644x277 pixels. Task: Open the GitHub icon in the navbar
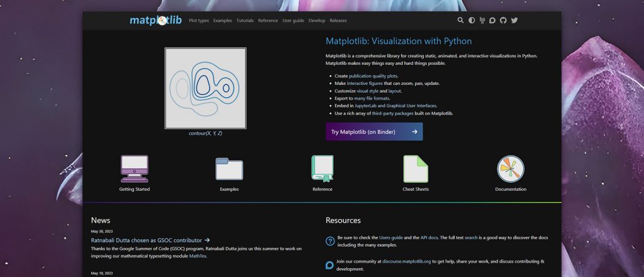[503, 20]
